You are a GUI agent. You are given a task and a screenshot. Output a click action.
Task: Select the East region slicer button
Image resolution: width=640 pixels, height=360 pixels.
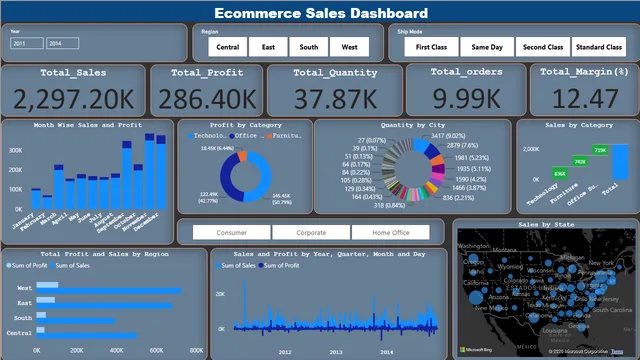[268, 47]
